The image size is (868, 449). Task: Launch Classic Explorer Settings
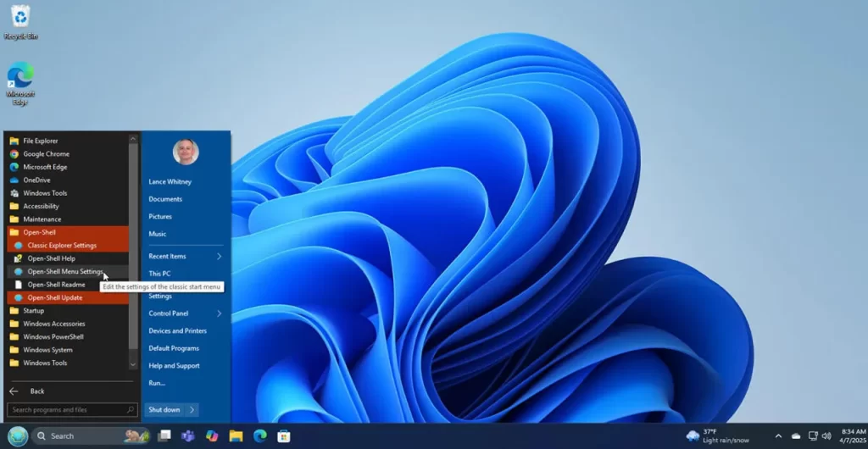(61, 246)
